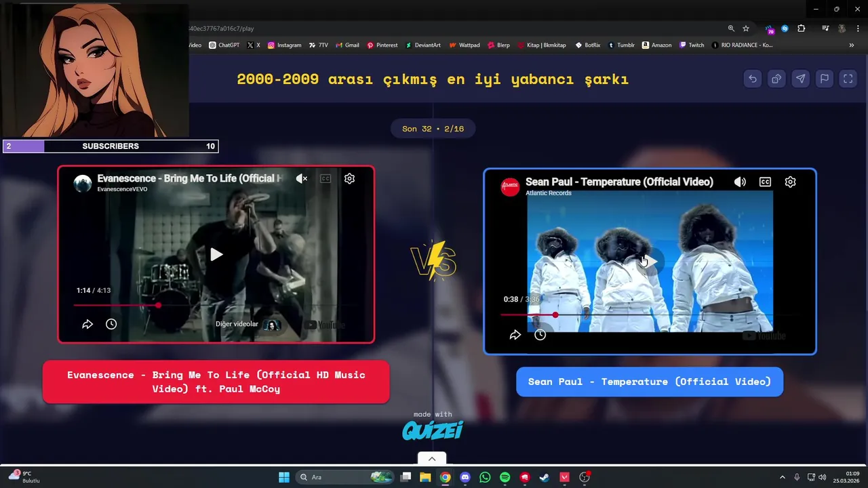
Task: Open the Windows Start menu
Action: point(284,477)
